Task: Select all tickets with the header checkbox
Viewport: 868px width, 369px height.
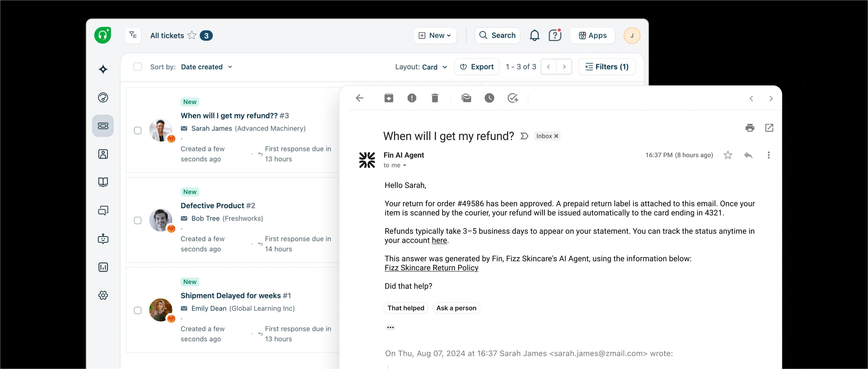Action: pyautogui.click(x=137, y=67)
